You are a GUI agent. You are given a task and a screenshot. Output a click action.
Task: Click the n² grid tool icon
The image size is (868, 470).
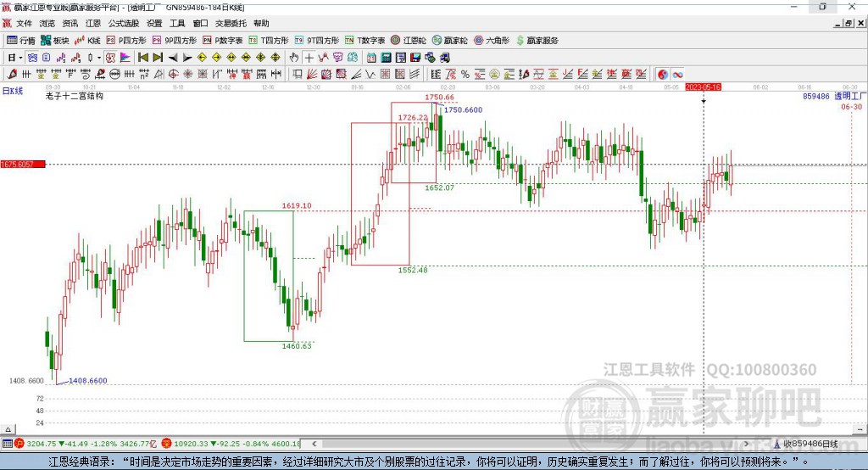144,75
